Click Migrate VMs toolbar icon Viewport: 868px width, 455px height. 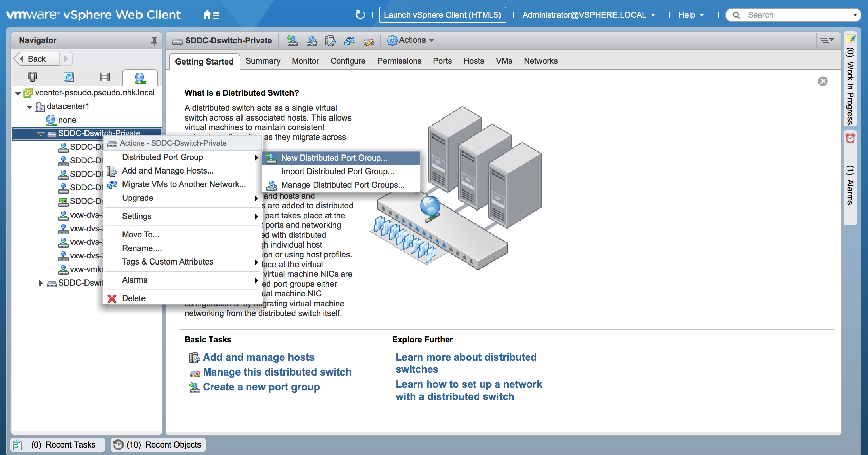pyautogui.click(x=349, y=41)
